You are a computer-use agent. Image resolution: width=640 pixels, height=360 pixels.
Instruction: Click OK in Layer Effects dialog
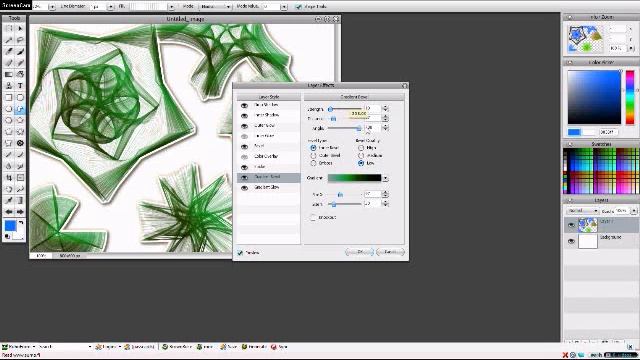click(x=359, y=252)
